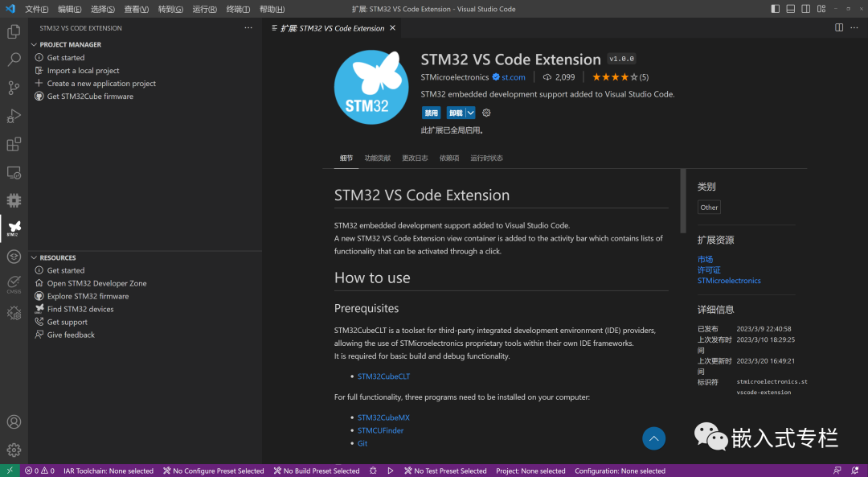868x477 pixels.
Task: Open the Git link
Action: pos(362,443)
